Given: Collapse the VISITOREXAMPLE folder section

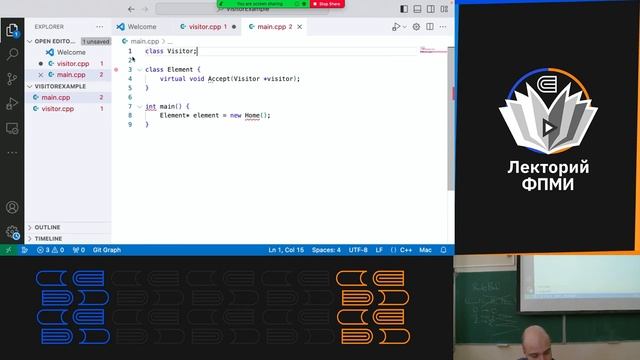Looking at the screenshot, I should [x=30, y=87].
